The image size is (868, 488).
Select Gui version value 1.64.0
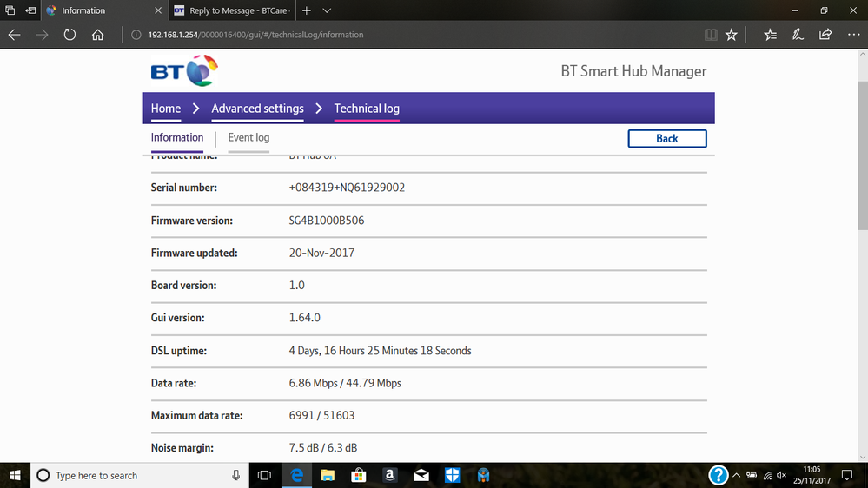click(x=304, y=318)
